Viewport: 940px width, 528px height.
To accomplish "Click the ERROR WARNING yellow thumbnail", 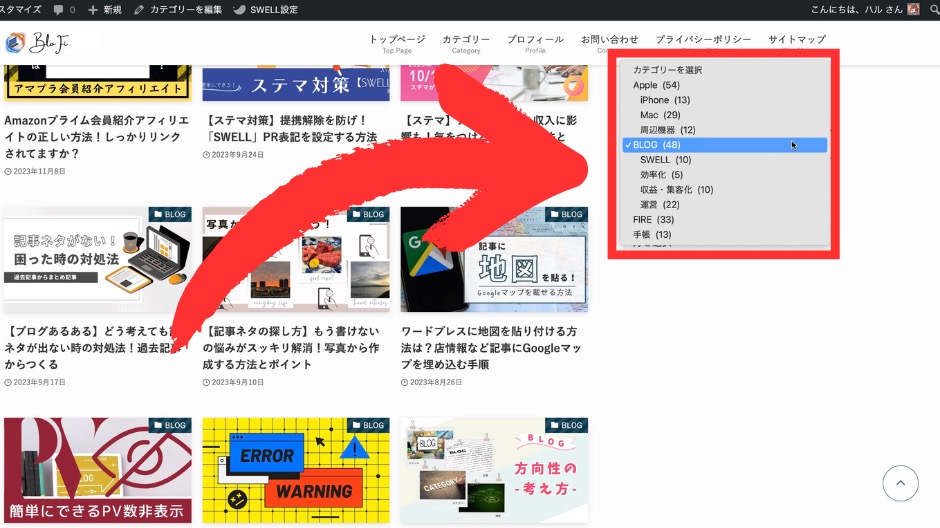I will 296,470.
